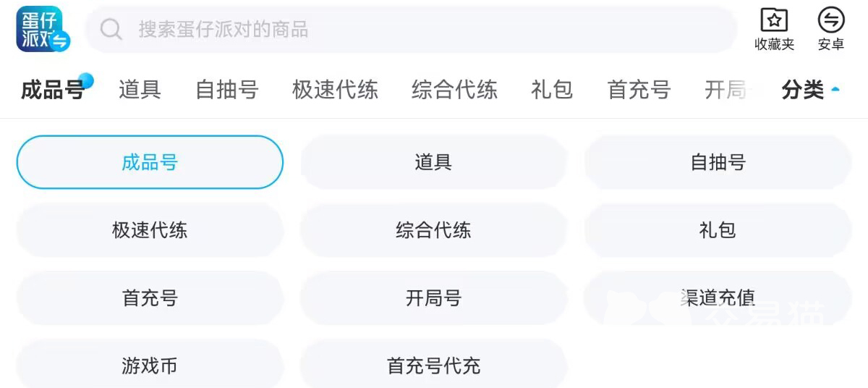Switch to the 自抽号 top tab
Image resolution: width=868 pixels, height=388 pixels.
tap(226, 90)
